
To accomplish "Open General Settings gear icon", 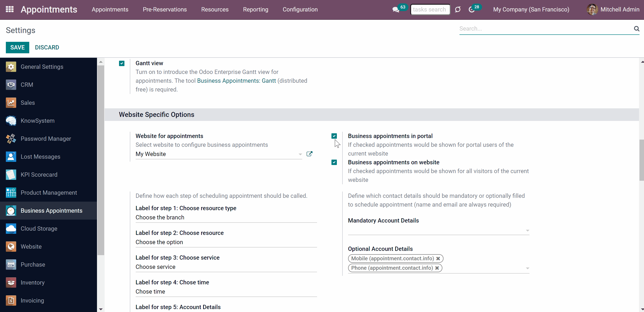I will 11,67.
